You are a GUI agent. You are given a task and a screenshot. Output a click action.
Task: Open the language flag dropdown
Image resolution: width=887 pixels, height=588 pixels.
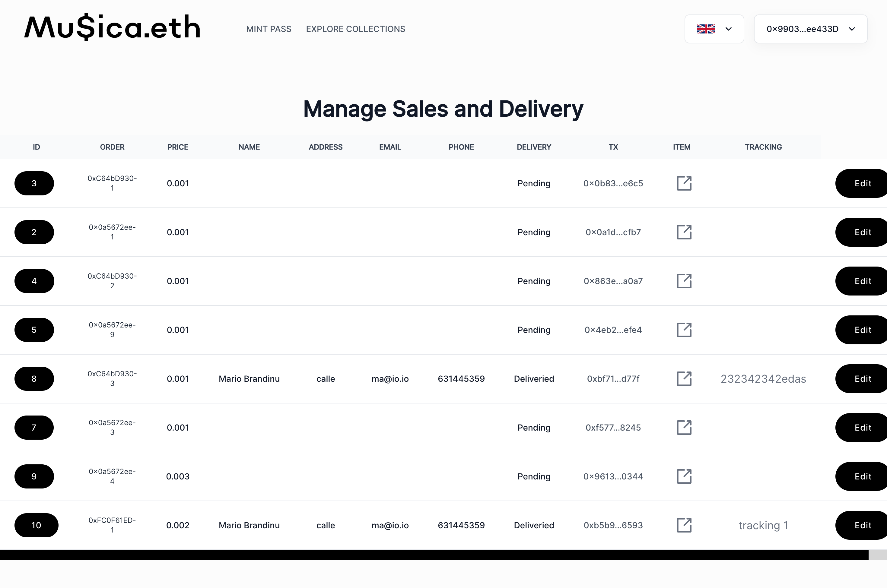714,29
